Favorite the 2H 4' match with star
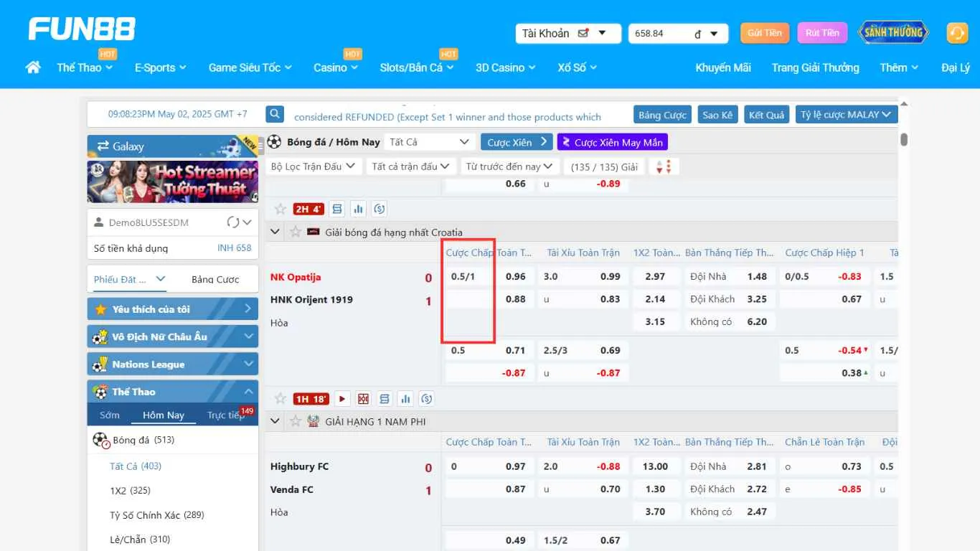980x551 pixels. coord(281,209)
